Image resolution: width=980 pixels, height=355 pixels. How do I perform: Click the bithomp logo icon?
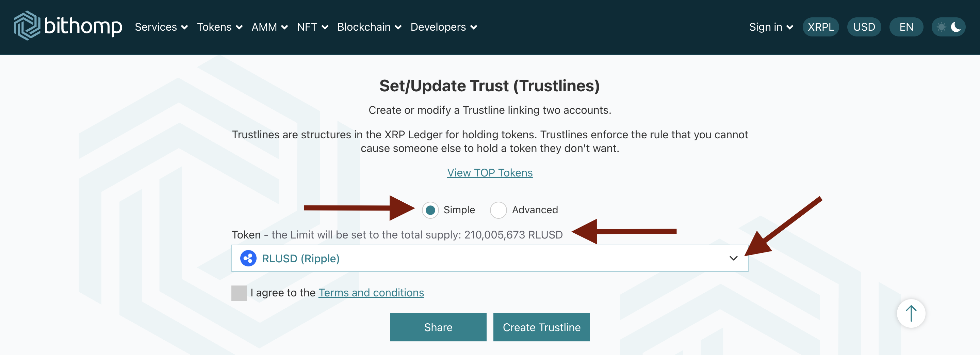27,26
